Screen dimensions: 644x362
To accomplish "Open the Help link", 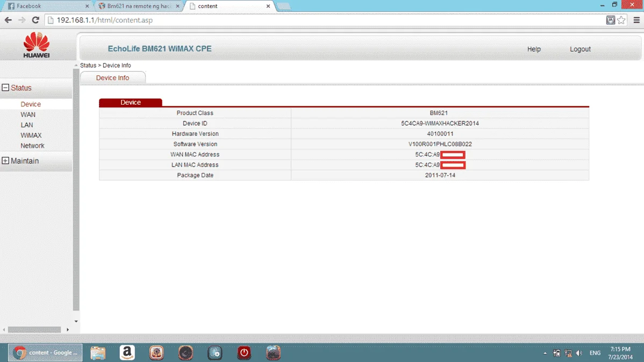I will coord(534,49).
